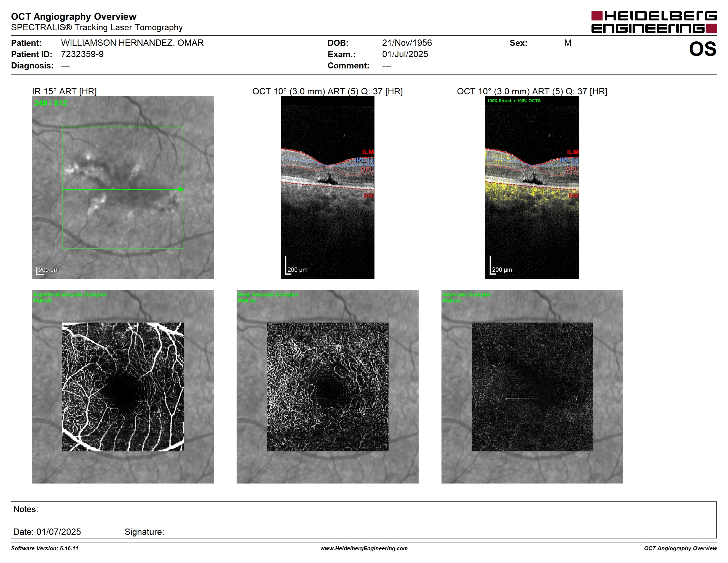Click the ILM label on structural B-scan
Viewport: 728px width, 563px height.
(368, 152)
